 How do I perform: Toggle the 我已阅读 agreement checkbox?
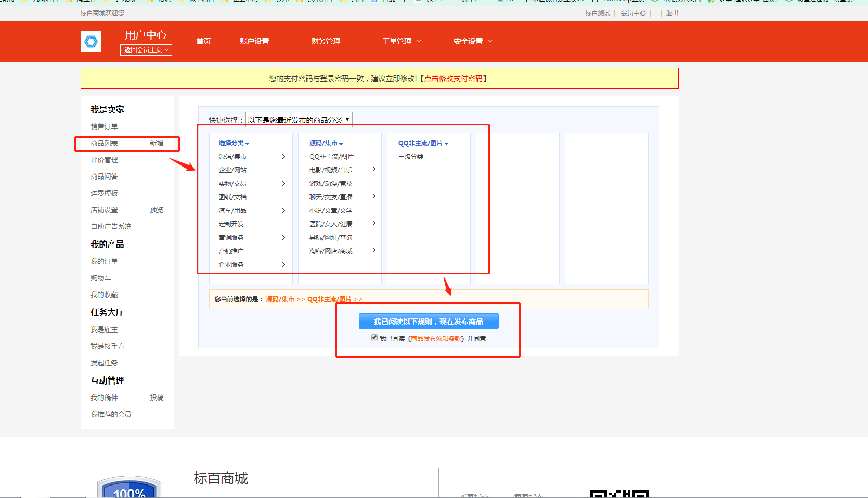click(x=374, y=338)
